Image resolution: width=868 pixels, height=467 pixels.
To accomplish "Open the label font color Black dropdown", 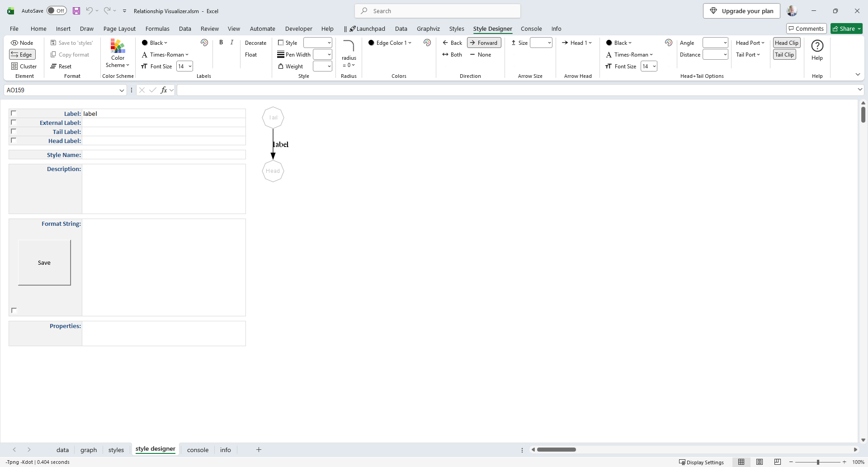I will pyautogui.click(x=155, y=43).
